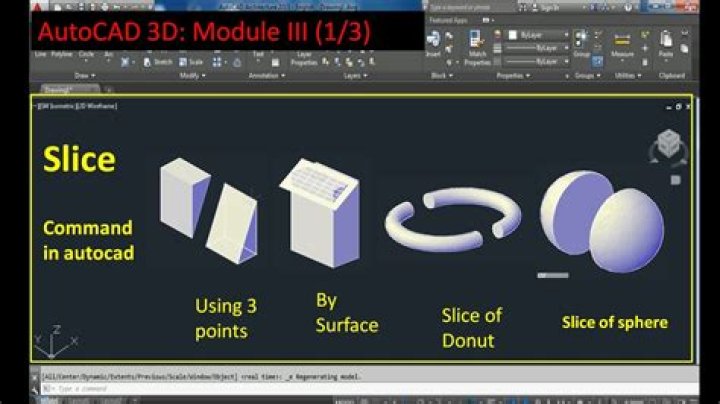Expand the Block panel dropdown

click(x=442, y=76)
